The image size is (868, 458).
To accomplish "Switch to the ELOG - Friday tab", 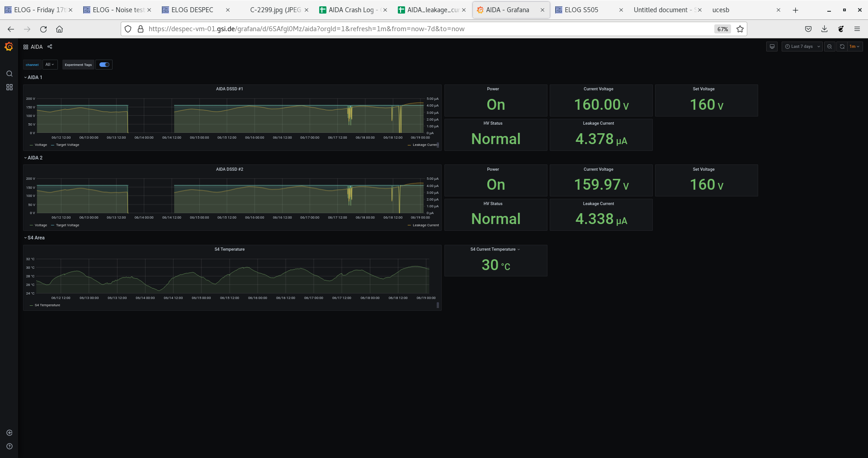I will pyautogui.click(x=38, y=10).
